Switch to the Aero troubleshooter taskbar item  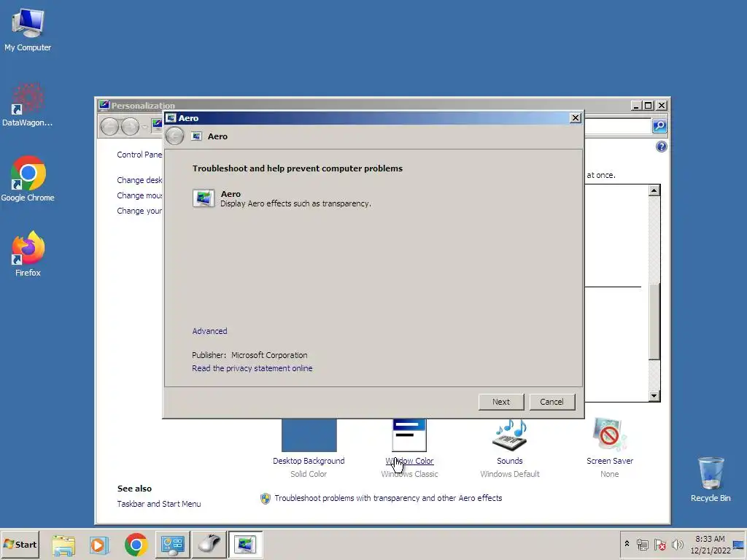pyautogui.click(x=246, y=545)
